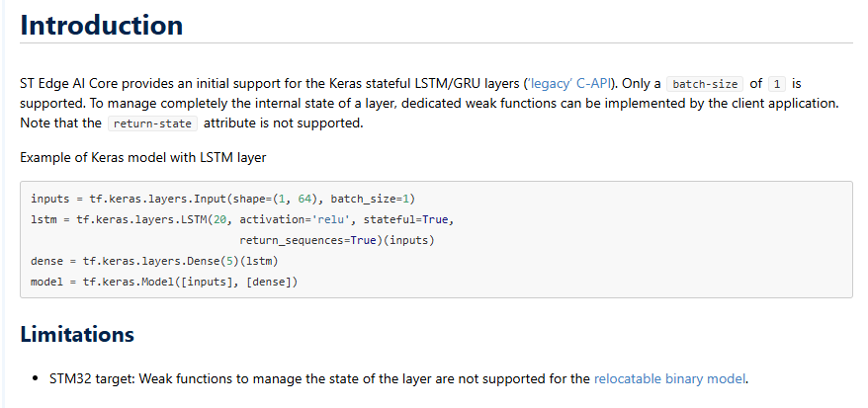This screenshot has width=868, height=408.
Task: Click the 'model = tf.keras.Model' code line
Action: [x=164, y=283]
